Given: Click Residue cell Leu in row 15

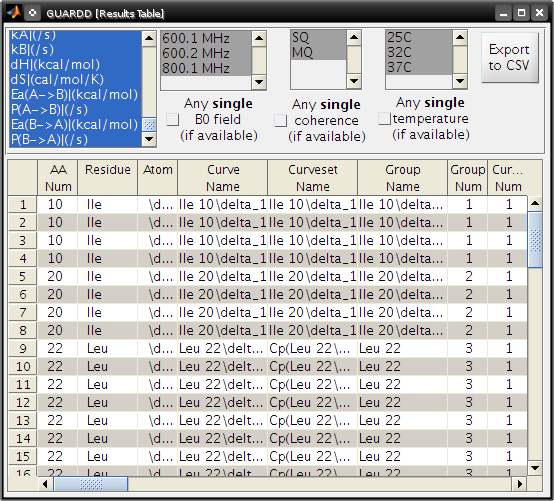Looking at the screenshot, I should coord(107,456).
